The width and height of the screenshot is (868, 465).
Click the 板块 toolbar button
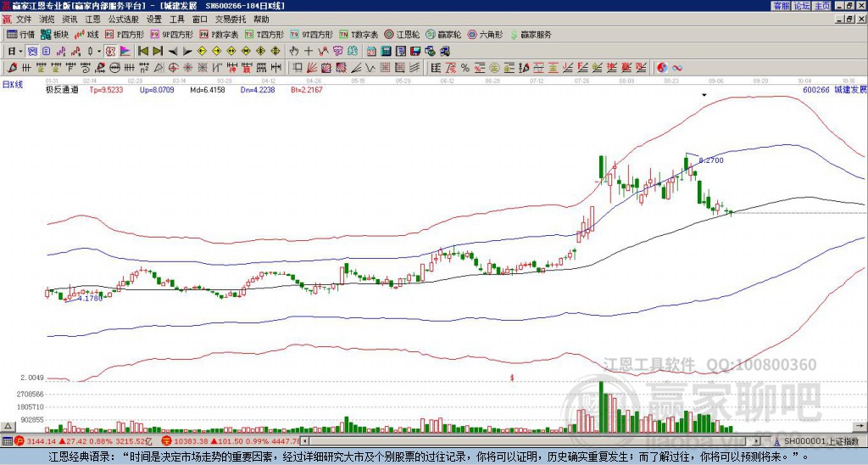[x=54, y=34]
